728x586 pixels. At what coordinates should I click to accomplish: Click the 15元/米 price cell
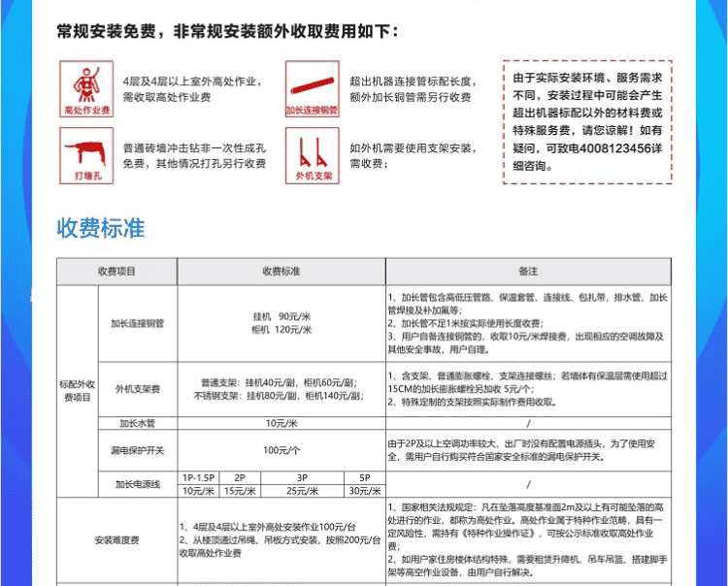(x=240, y=491)
